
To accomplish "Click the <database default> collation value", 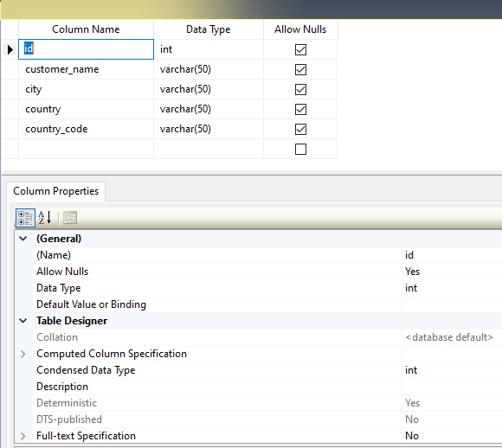I will [x=449, y=337].
